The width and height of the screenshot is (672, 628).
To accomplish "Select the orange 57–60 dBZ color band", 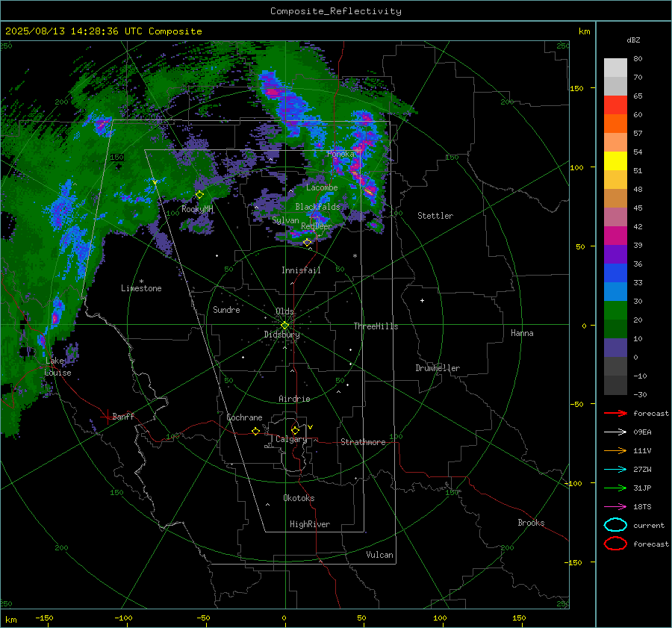I will pos(615,124).
